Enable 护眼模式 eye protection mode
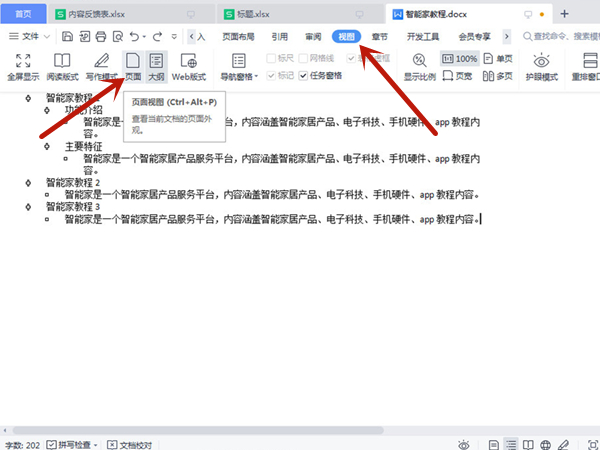 pos(542,66)
